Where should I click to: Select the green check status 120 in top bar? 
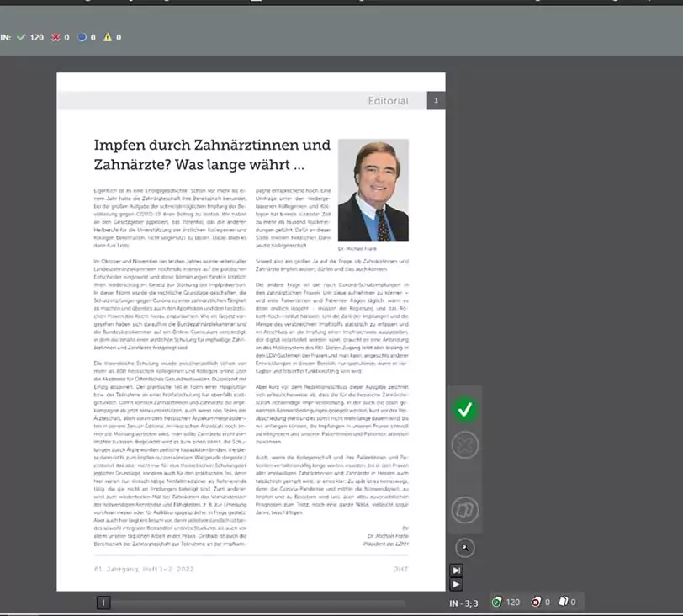(x=30, y=38)
